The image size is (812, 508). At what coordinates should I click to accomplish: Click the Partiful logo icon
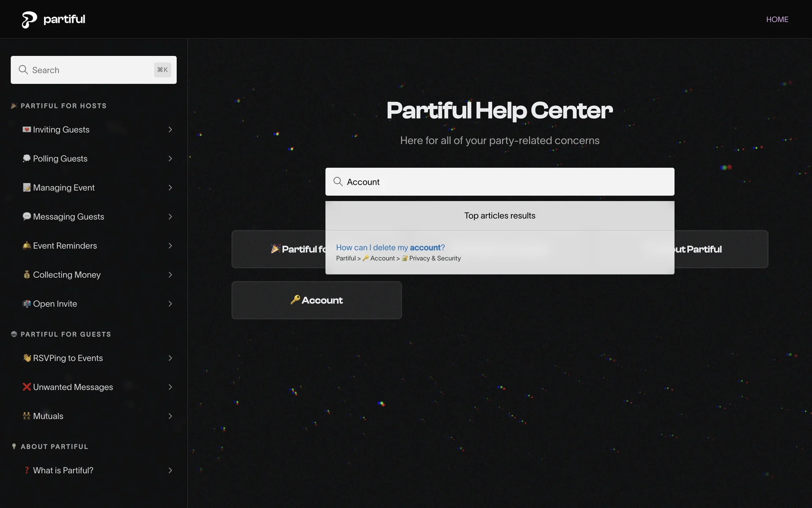click(29, 19)
